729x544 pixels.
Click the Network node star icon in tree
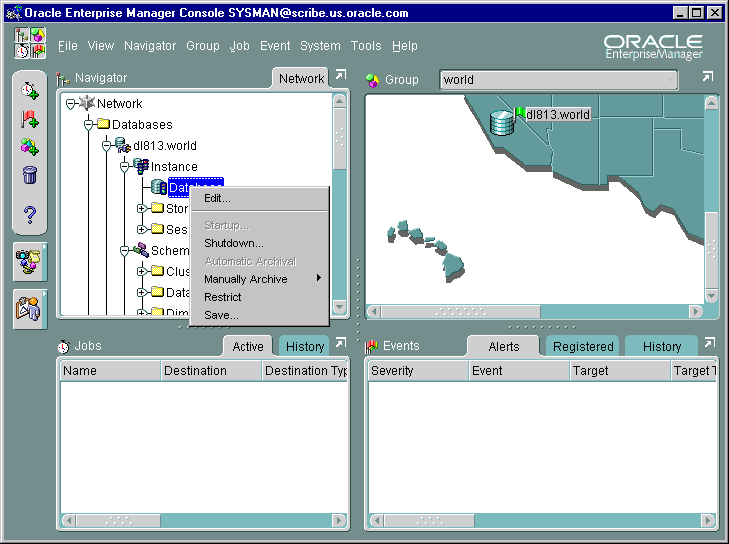(87, 103)
